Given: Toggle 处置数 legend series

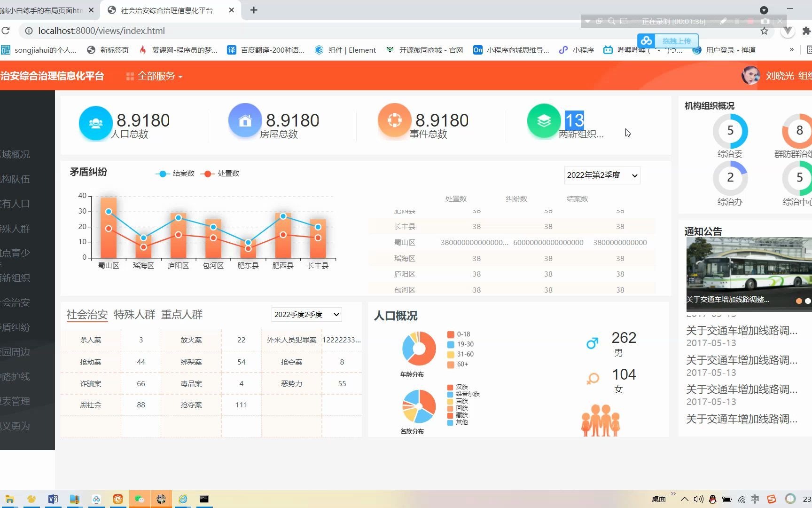Looking at the screenshot, I should click(x=220, y=174).
